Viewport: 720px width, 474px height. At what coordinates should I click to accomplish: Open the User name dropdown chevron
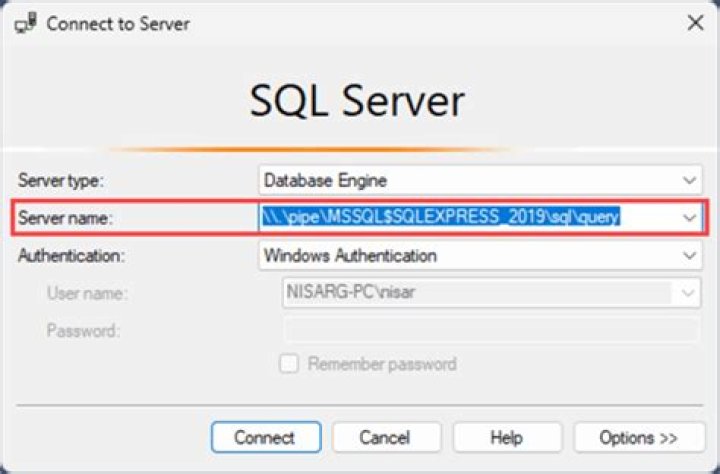point(687,293)
